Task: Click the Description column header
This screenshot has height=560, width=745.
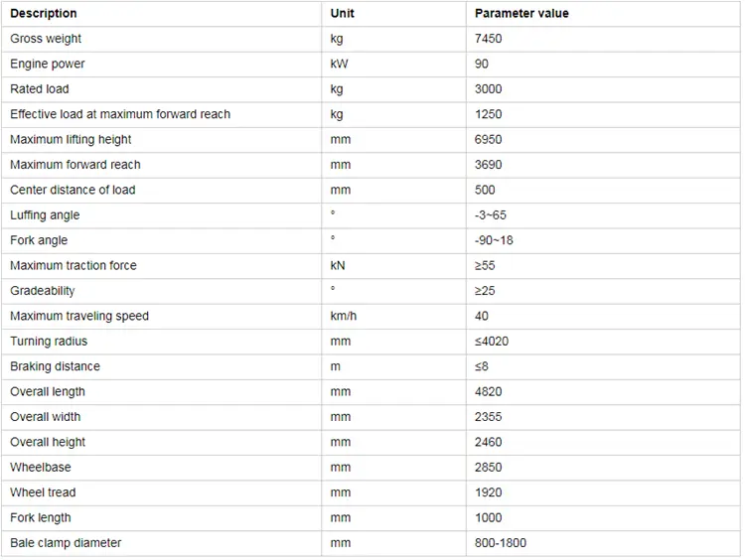Action: (44, 14)
